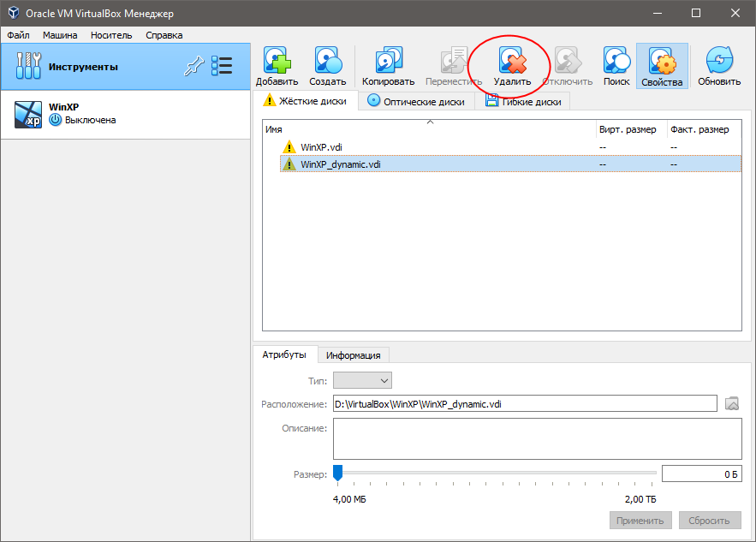Screen dimensions: 756x542
Task: Close the VirtualBox Менеджер window
Action: pos(735,13)
